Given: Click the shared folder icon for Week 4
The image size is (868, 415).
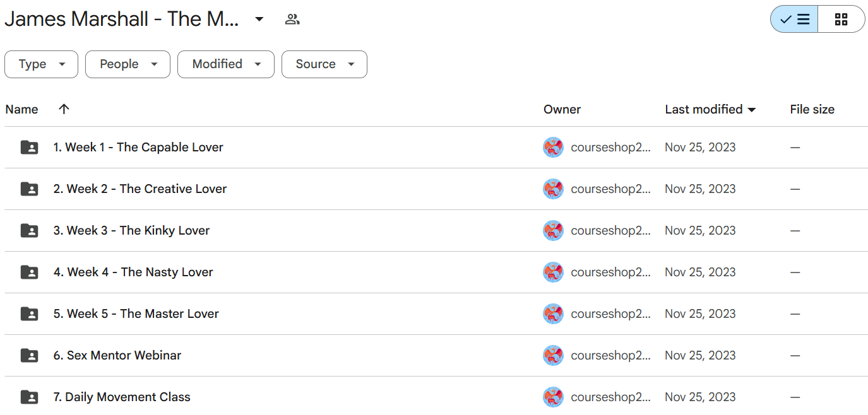Looking at the screenshot, I should 29,272.
